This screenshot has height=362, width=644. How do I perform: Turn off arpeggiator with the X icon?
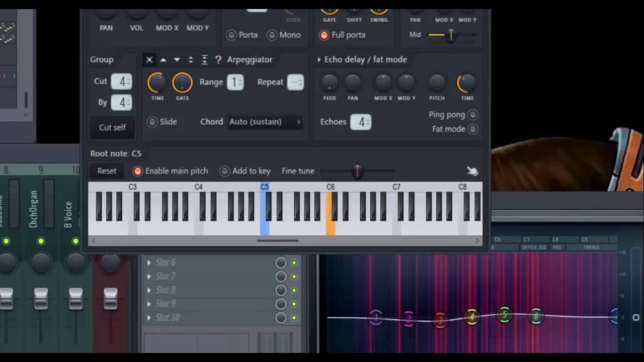pyautogui.click(x=149, y=60)
